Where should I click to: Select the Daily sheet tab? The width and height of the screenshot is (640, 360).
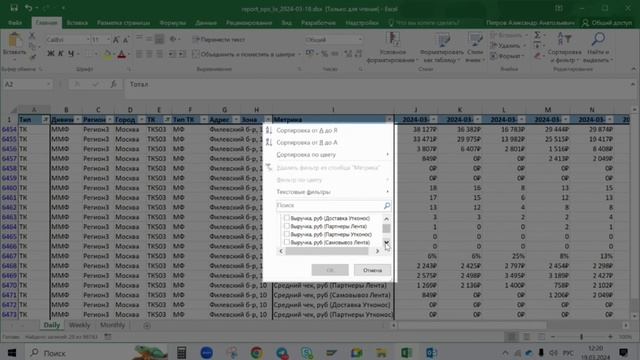coord(51,325)
